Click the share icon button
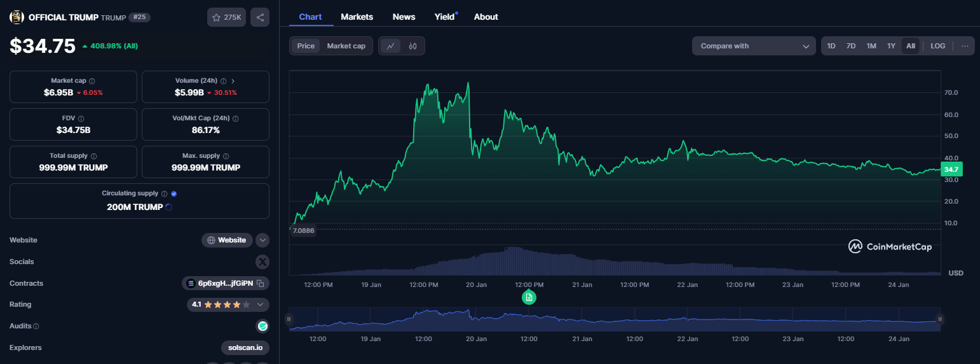This screenshot has width=980, height=364. pos(260,17)
